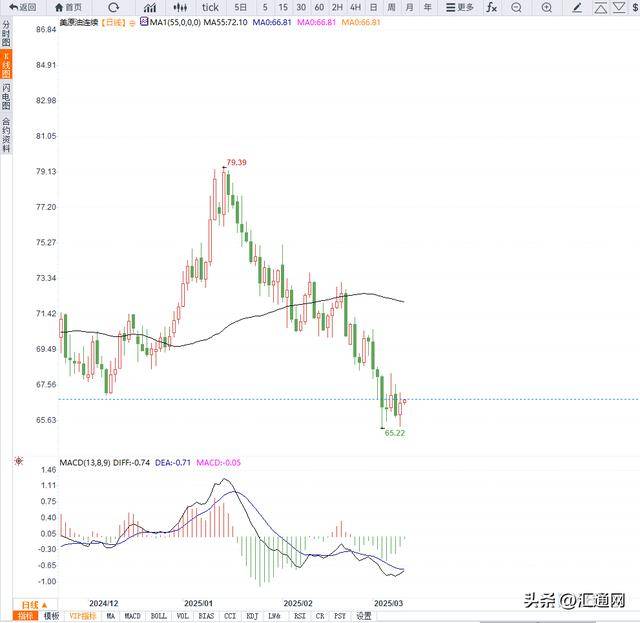Click the 返回 back arrow button
This screenshot has height=623, width=640.
point(22,7)
